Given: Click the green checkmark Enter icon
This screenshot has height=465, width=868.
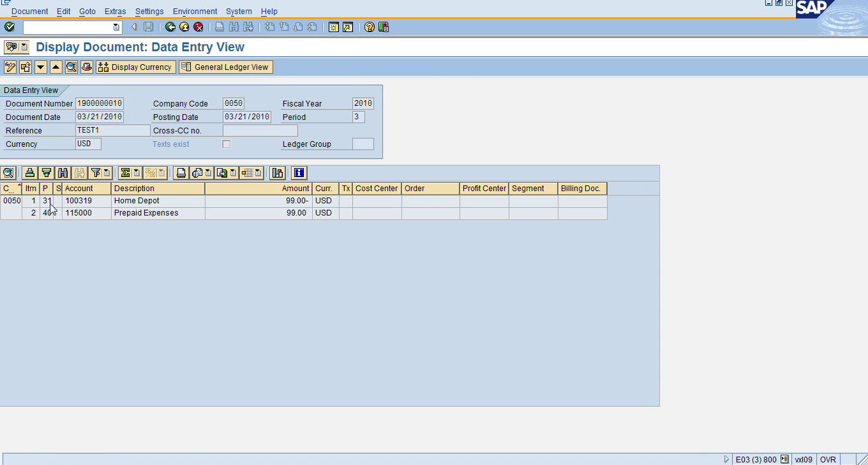Looking at the screenshot, I should pos(9,27).
